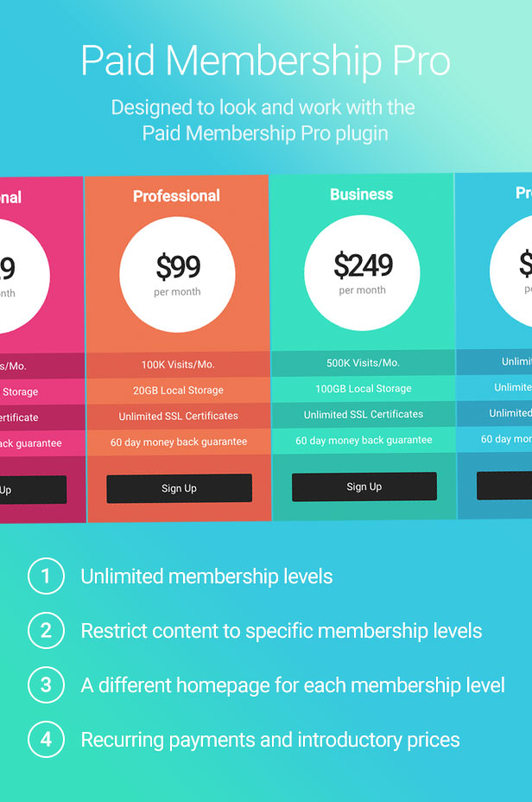Image resolution: width=532 pixels, height=802 pixels.
Task: Click 100GB Local Storage in Business plan
Action: point(363,389)
